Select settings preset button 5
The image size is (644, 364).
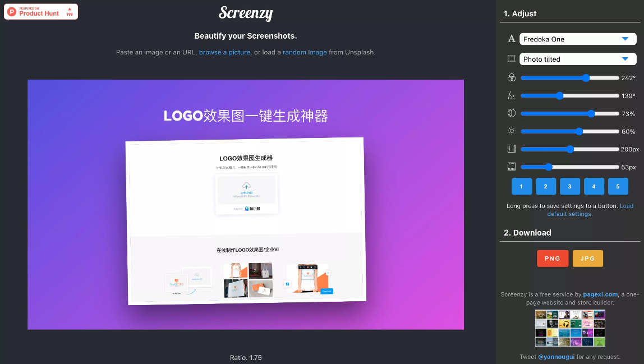coord(618,186)
